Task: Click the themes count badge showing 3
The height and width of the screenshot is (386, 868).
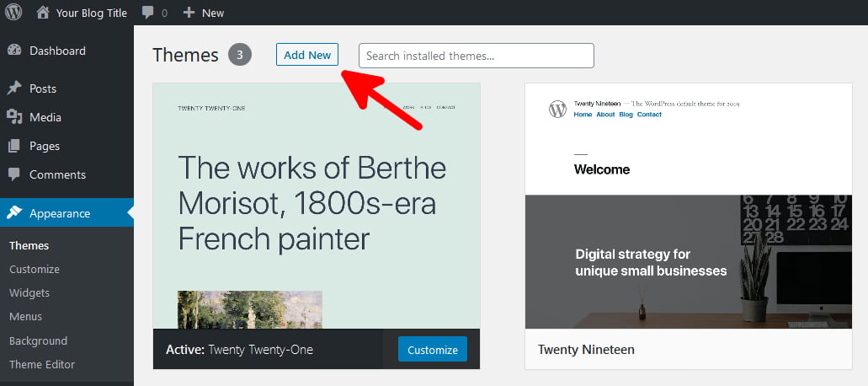Action: point(240,55)
